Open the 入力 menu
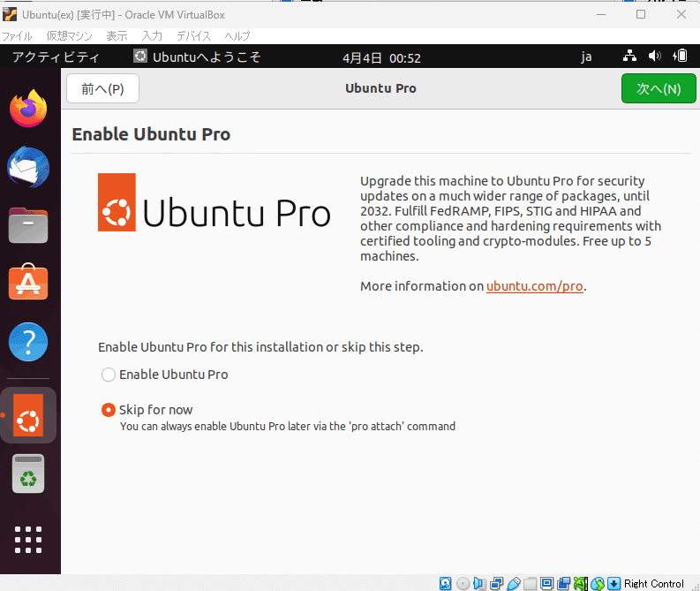This screenshot has height=591, width=700. click(152, 35)
